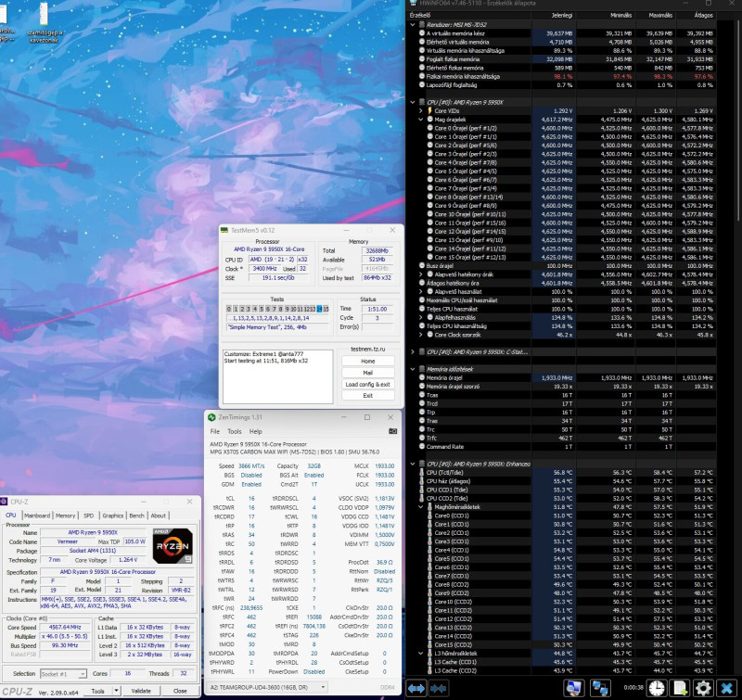Switch to the SPD tab in CPU-Z
Screen dimensions: 742x700
pos(88,515)
